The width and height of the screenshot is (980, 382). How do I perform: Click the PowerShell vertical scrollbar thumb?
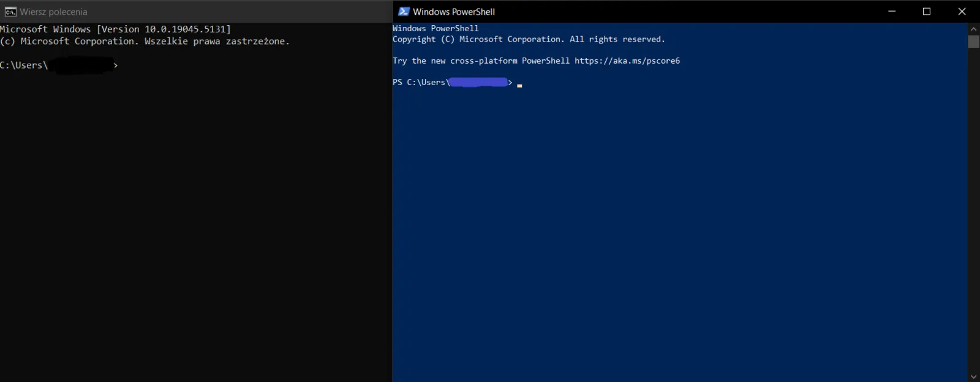pos(974,42)
